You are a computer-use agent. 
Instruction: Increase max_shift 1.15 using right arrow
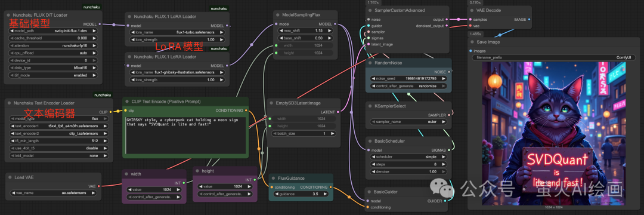[329, 31]
